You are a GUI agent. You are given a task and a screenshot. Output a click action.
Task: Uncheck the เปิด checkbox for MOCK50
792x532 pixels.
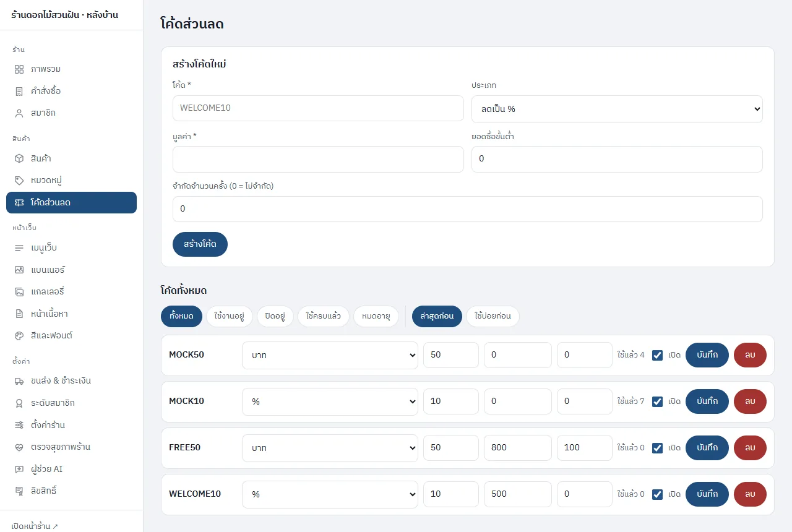[657, 355]
